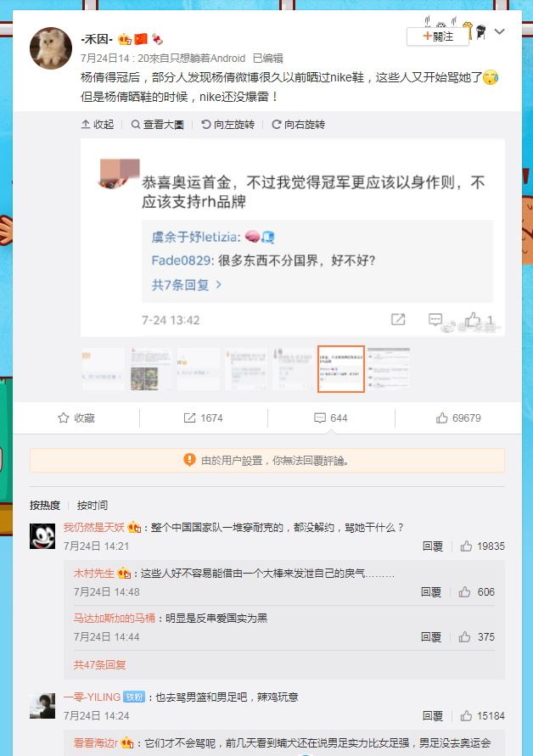
Task: Select the fifth image thumbnail
Action: tap(292, 369)
